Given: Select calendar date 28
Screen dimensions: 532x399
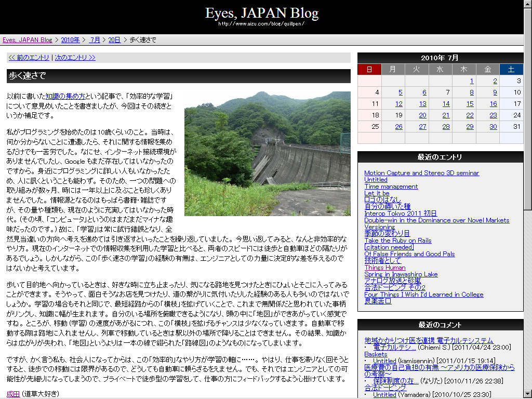Looking at the screenshot, I should click(x=446, y=127).
